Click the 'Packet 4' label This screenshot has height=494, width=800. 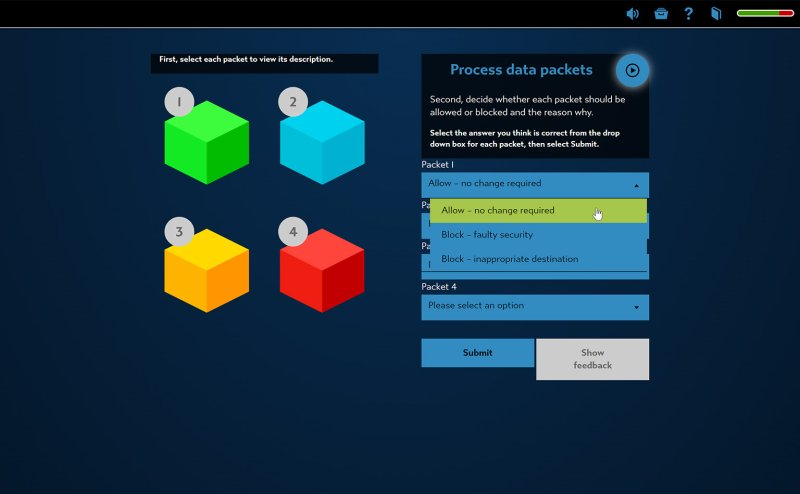[439, 287]
